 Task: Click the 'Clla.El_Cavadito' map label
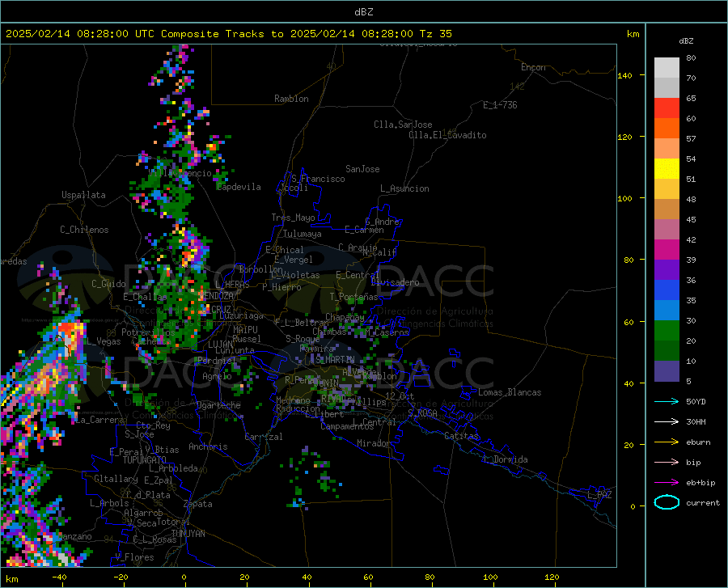447,135
